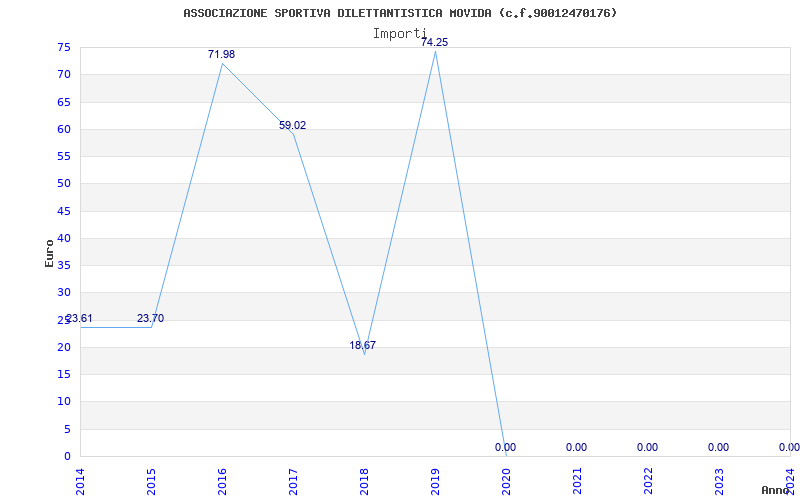Click the 50 y-axis tick label
Image resolution: width=800 pixels, height=500 pixels.
click(x=64, y=184)
